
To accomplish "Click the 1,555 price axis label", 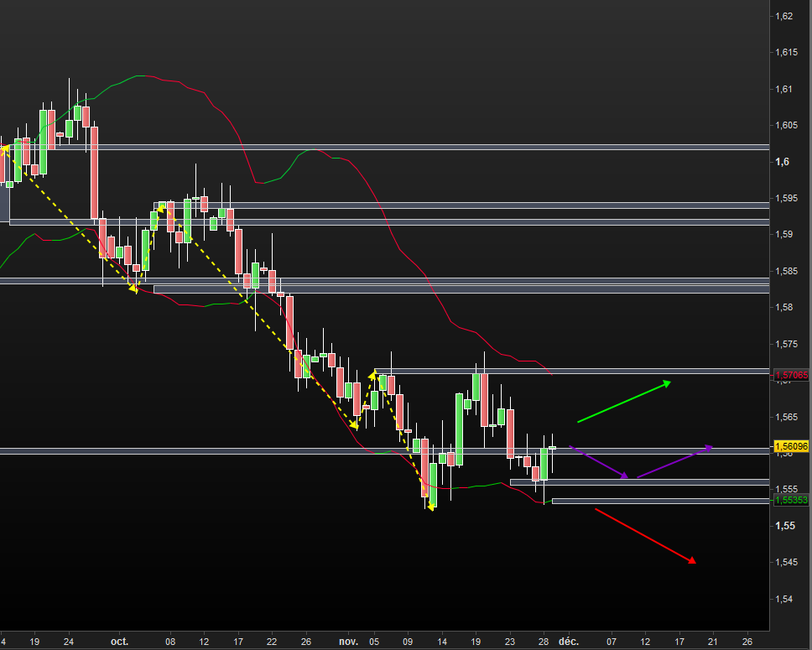I will coord(786,489).
